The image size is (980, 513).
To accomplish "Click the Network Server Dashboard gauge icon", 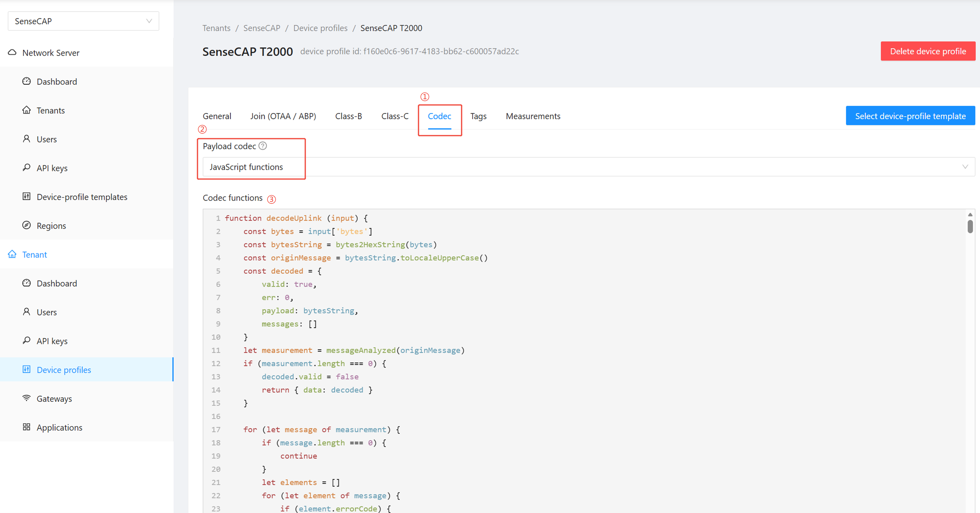I will 26,81.
